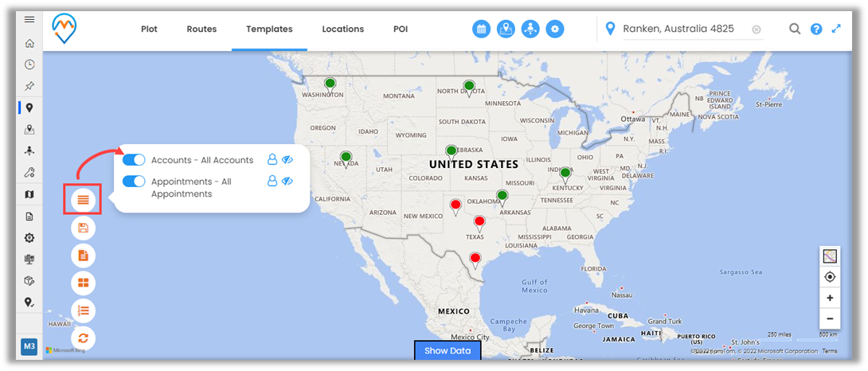Screen dimensions: 868x371
Task: Open the Locations tab
Action: click(342, 29)
